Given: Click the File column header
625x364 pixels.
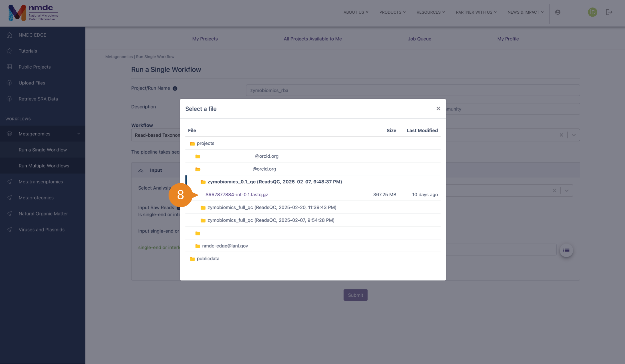Looking at the screenshot, I should 192,130.
